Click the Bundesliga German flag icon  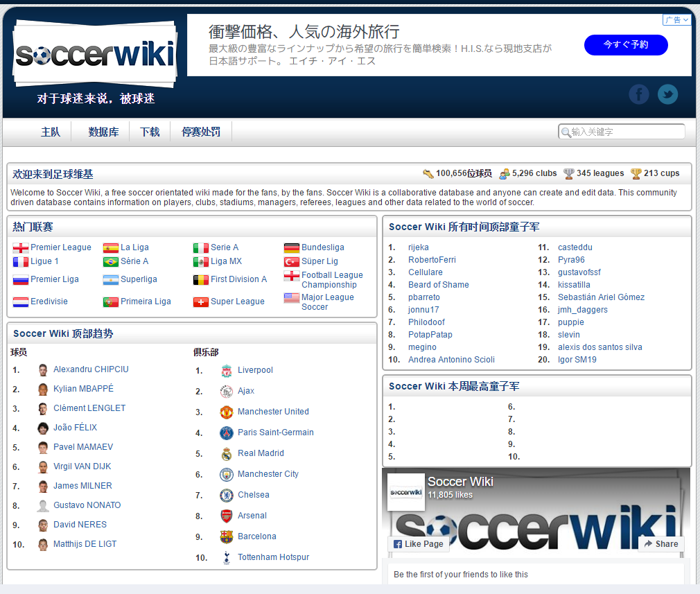[292, 247]
